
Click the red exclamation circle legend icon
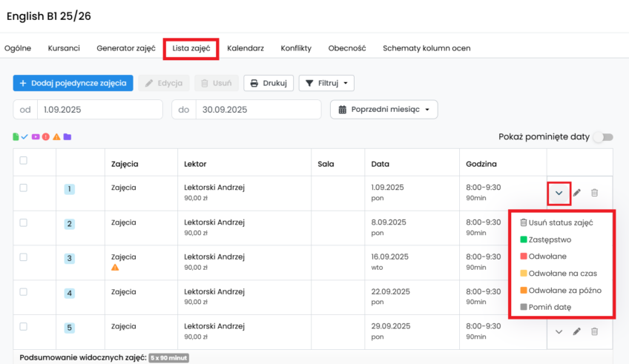tap(46, 137)
